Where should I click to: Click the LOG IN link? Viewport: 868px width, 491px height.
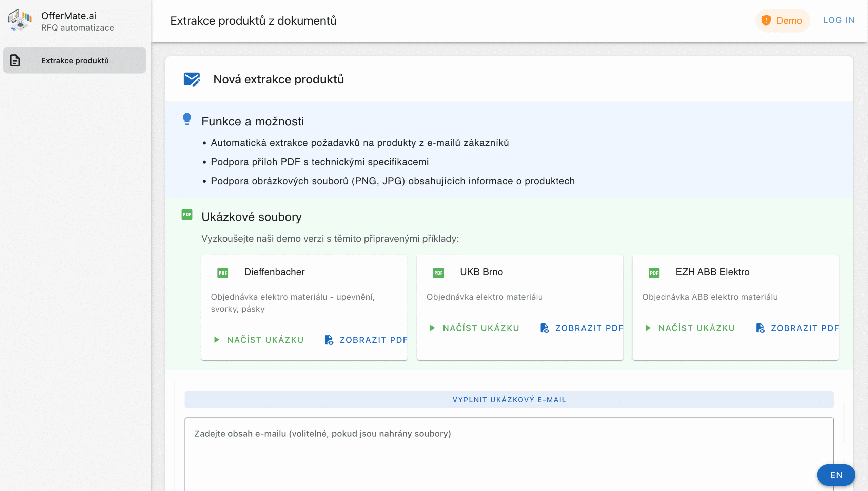click(839, 20)
